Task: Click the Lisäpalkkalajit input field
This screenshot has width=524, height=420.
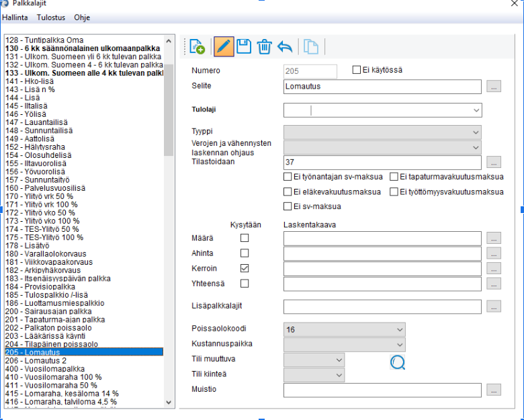Action: pos(382,306)
